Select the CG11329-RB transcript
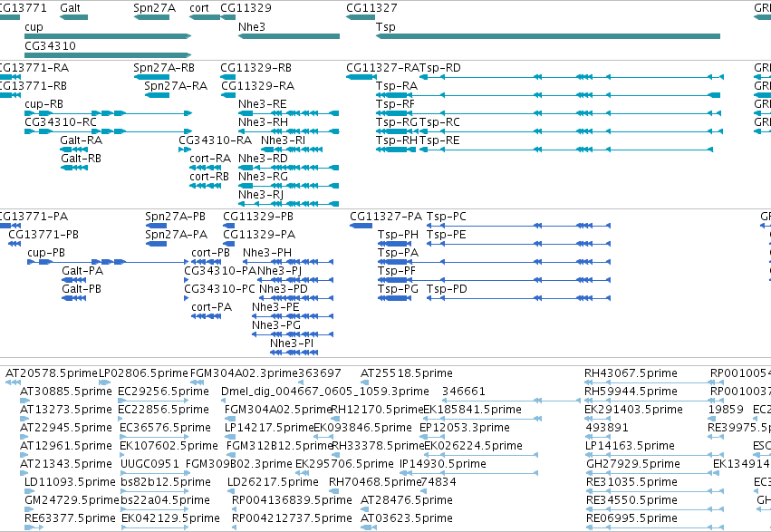This screenshot has width=771, height=532. pyautogui.click(x=228, y=77)
